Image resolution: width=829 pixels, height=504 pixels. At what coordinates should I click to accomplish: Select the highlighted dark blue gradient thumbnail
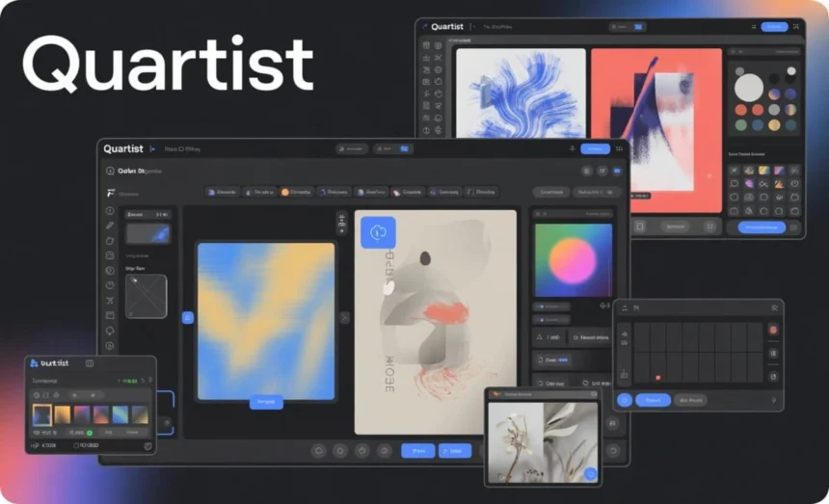tap(41, 414)
